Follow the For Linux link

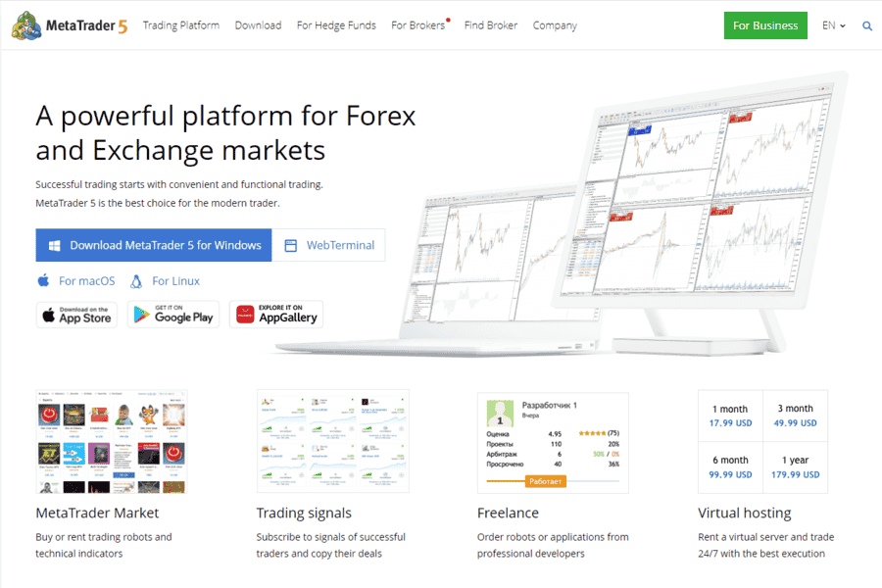(175, 281)
